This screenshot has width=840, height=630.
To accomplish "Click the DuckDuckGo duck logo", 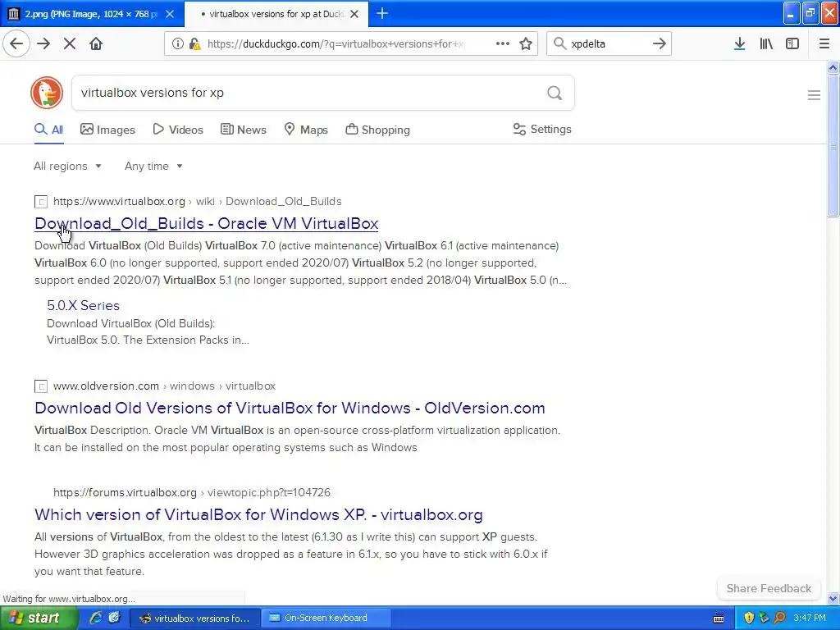I will point(47,93).
